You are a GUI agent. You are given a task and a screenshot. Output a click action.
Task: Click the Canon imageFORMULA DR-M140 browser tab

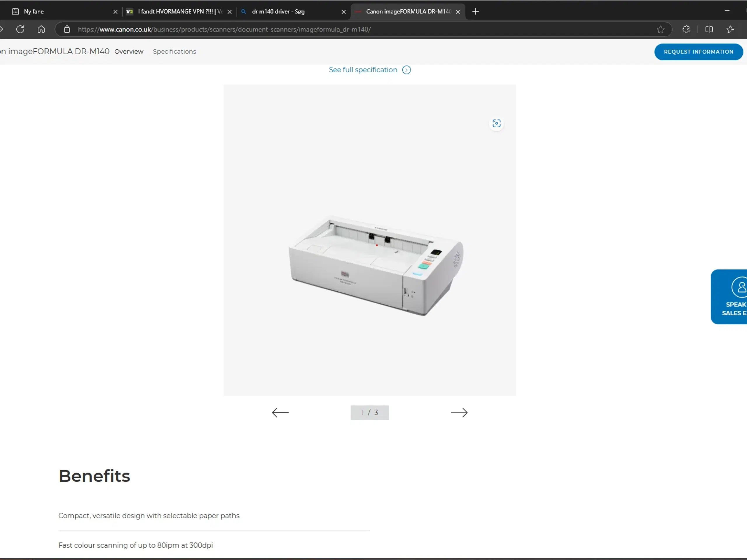[x=407, y=11]
